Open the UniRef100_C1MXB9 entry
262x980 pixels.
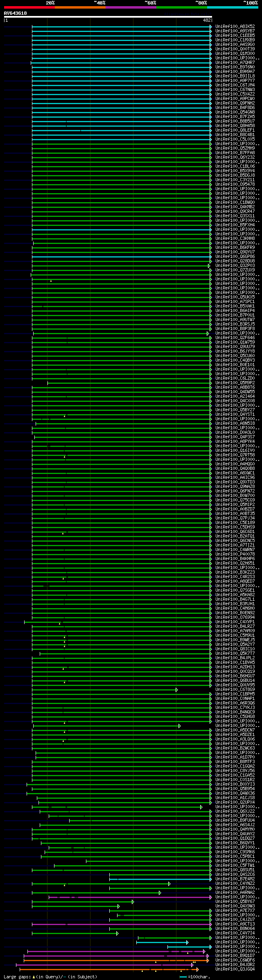click(x=235, y=40)
